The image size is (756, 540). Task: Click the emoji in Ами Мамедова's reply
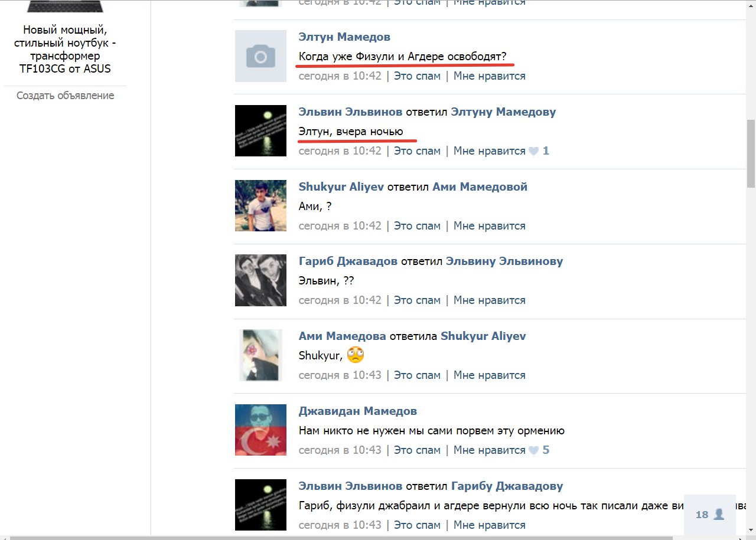point(356,355)
